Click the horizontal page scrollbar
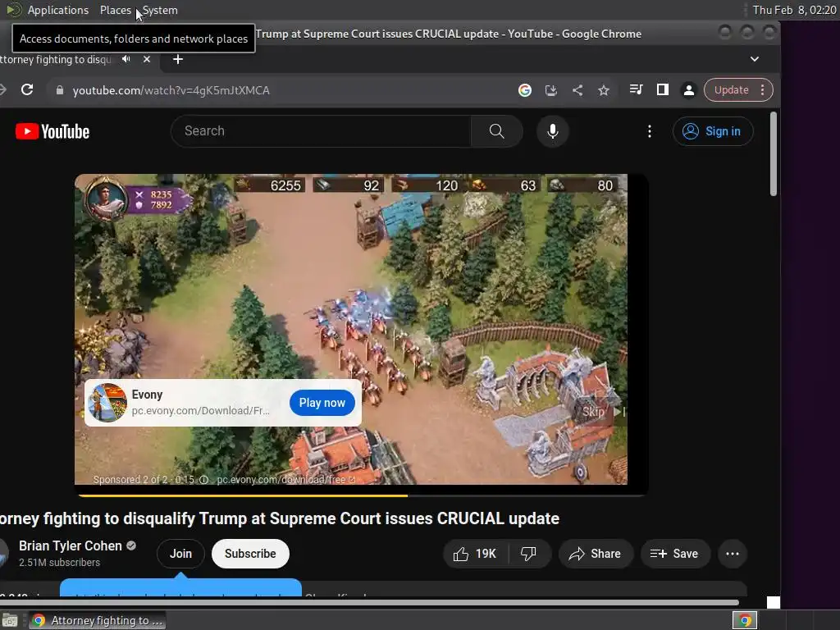Image resolution: width=840 pixels, height=630 pixels. point(370,602)
